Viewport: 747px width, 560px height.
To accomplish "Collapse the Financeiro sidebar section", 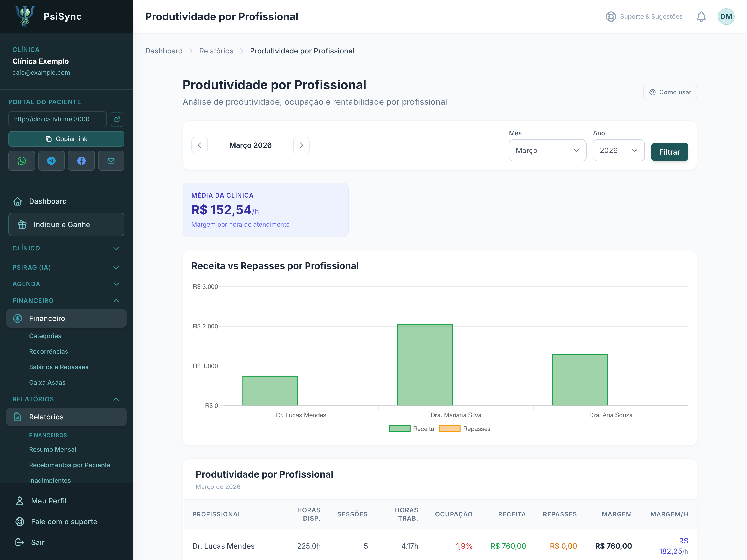I will click(66, 300).
